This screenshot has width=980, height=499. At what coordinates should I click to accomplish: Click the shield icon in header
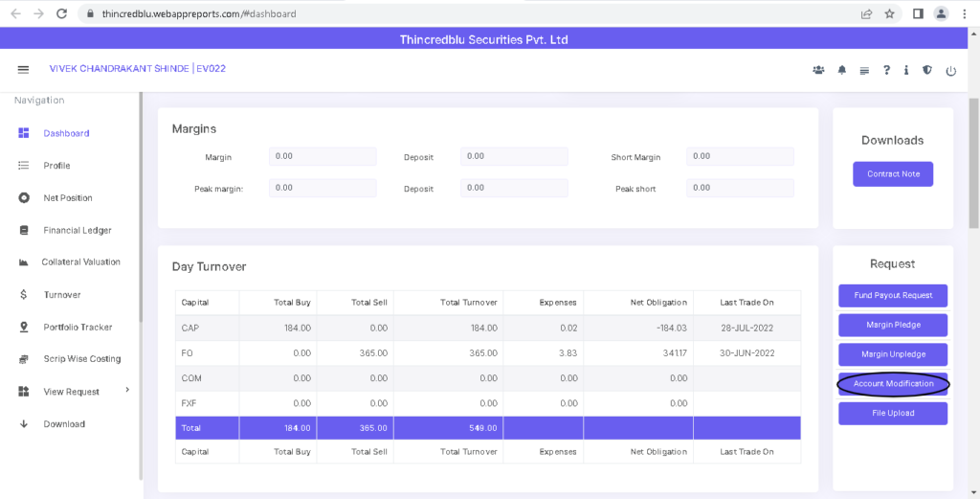[927, 70]
